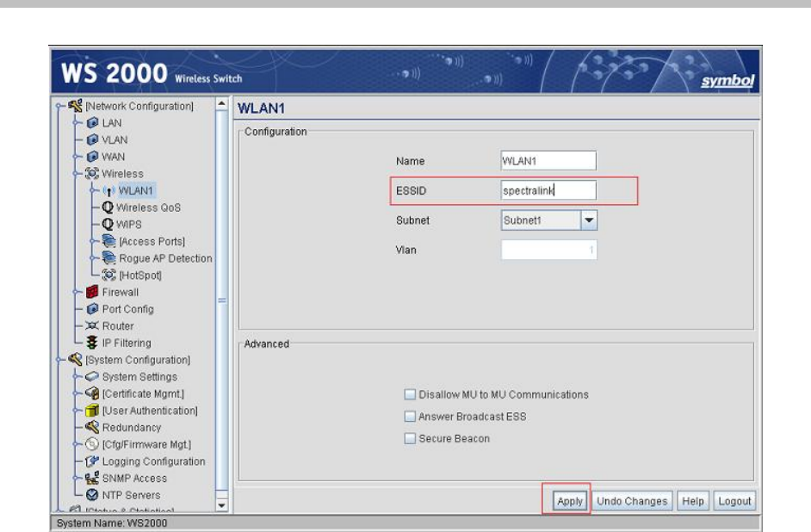Collapse the Wireless tree branch
The width and height of the screenshot is (811, 532).
point(76,174)
